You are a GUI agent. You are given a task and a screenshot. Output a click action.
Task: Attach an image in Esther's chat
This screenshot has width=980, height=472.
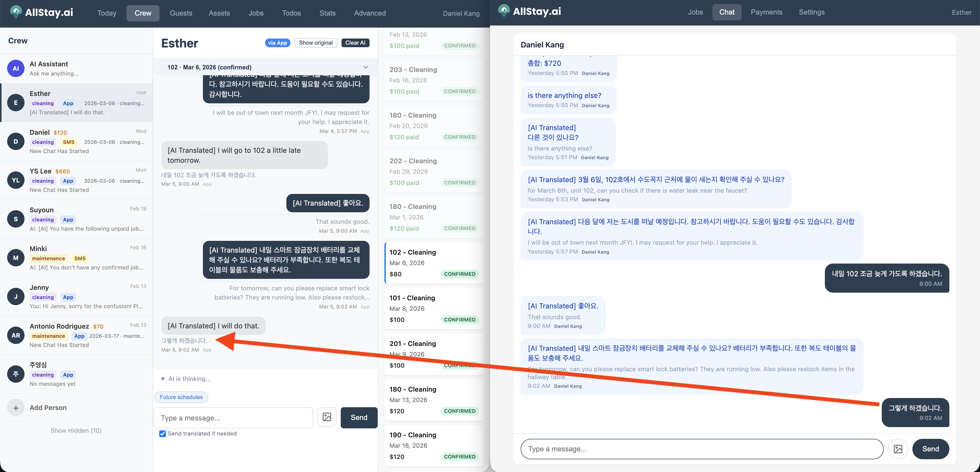pos(327,417)
